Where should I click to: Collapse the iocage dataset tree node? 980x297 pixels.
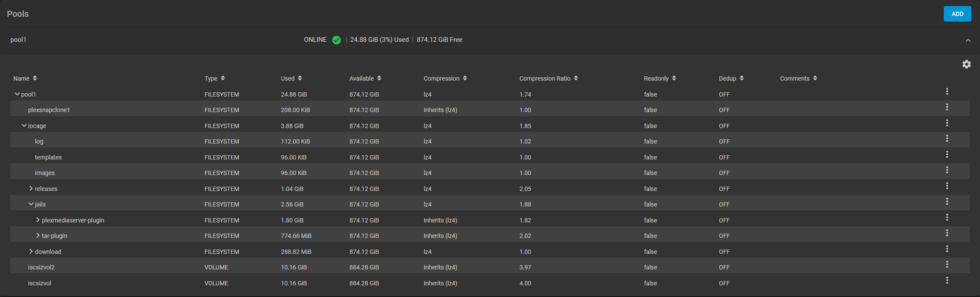tap(24, 125)
